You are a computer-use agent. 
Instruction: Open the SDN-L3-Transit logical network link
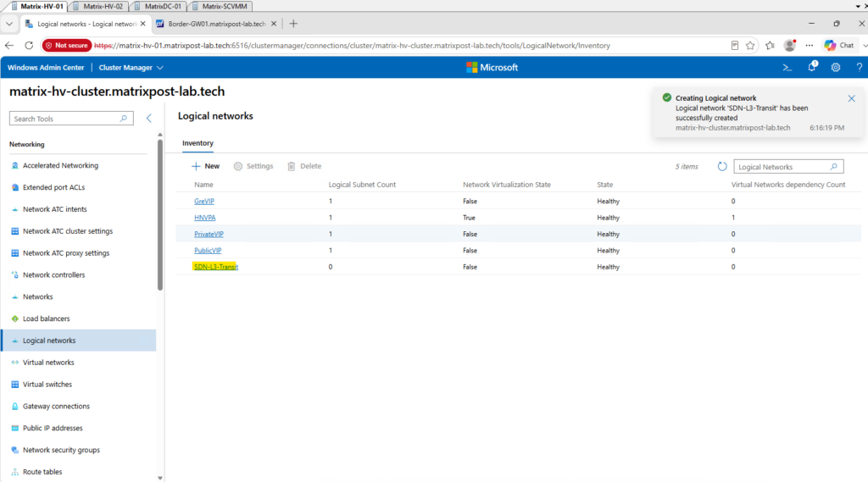[216, 267]
